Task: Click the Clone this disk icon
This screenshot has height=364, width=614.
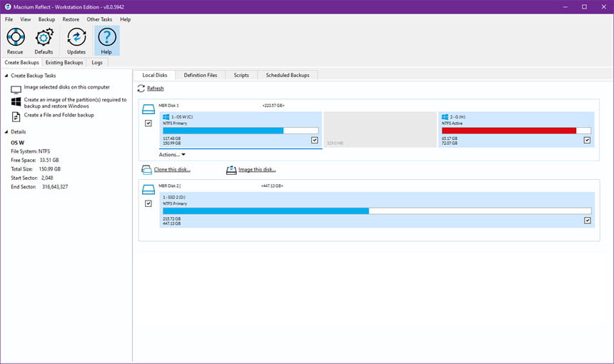Action: [x=146, y=170]
